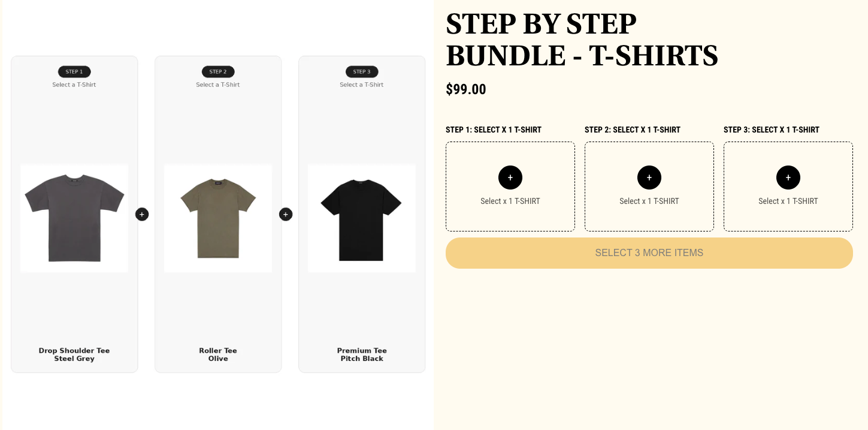Click the plus connector between Step 2 and Step 3 cards

286,214
